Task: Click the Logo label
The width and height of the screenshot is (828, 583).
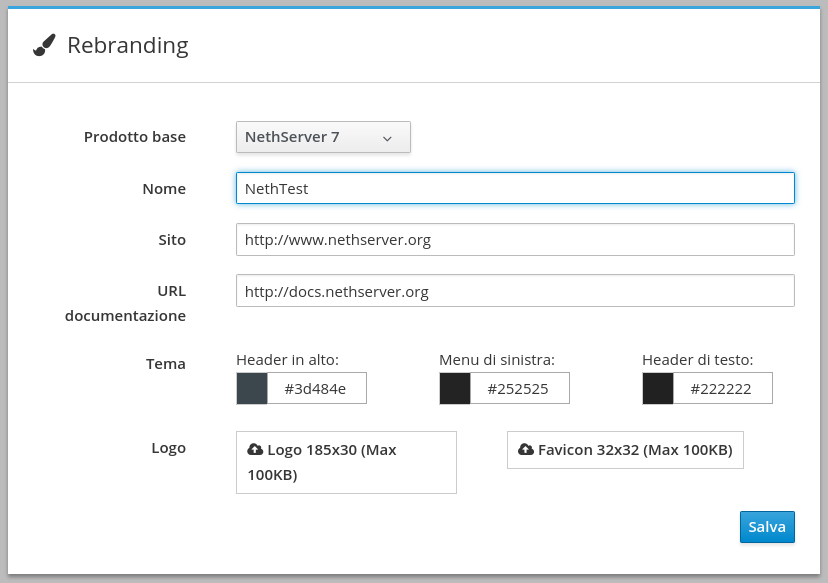Action: tap(168, 448)
